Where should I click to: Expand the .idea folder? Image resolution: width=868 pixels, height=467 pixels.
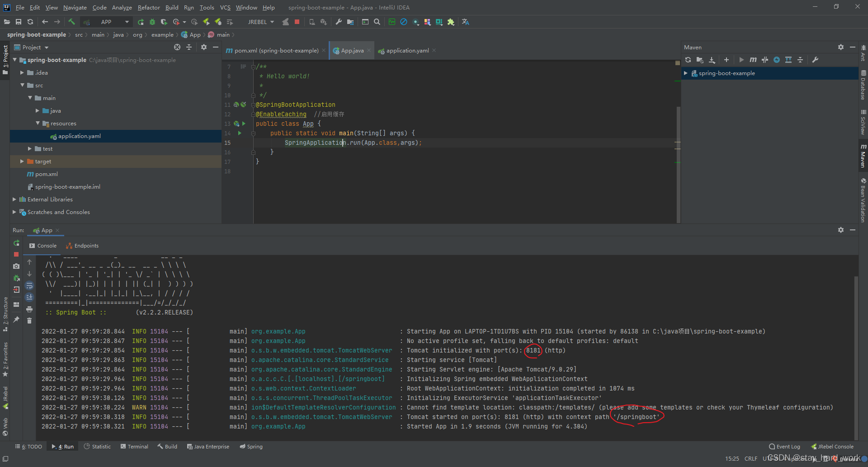coord(22,72)
